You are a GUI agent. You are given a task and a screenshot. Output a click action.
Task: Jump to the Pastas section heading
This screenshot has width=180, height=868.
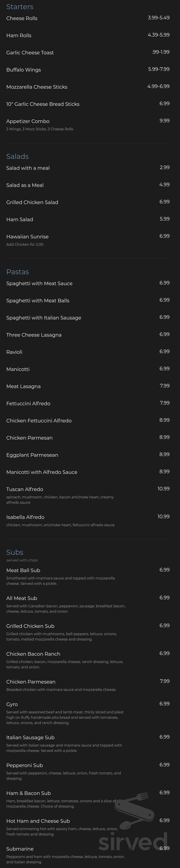click(x=18, y=272)
